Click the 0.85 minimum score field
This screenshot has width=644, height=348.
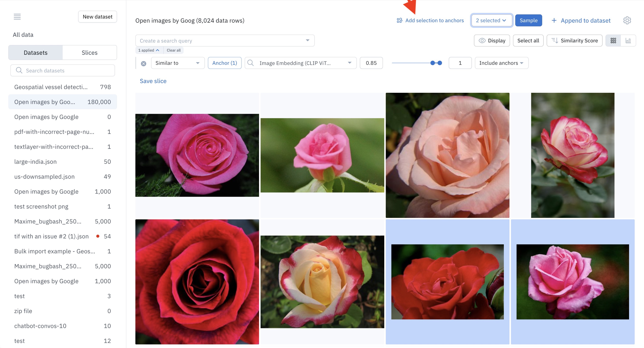click(x=371, y=63)
